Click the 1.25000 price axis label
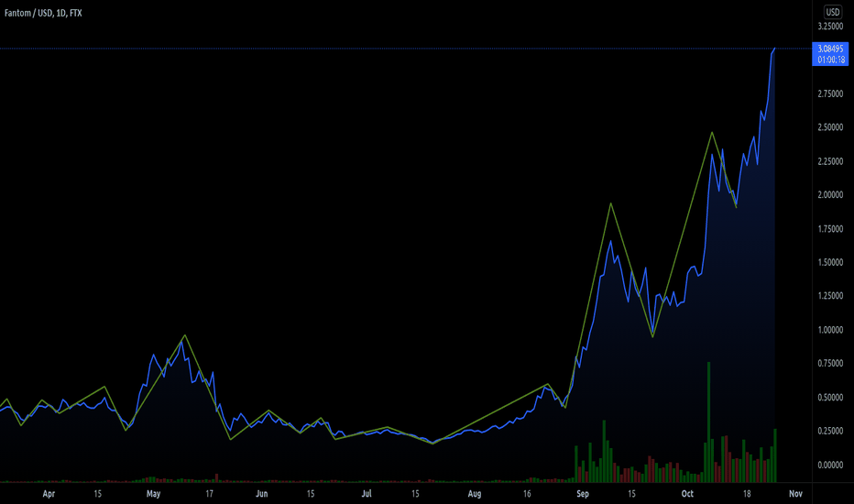 coord(830,296)
